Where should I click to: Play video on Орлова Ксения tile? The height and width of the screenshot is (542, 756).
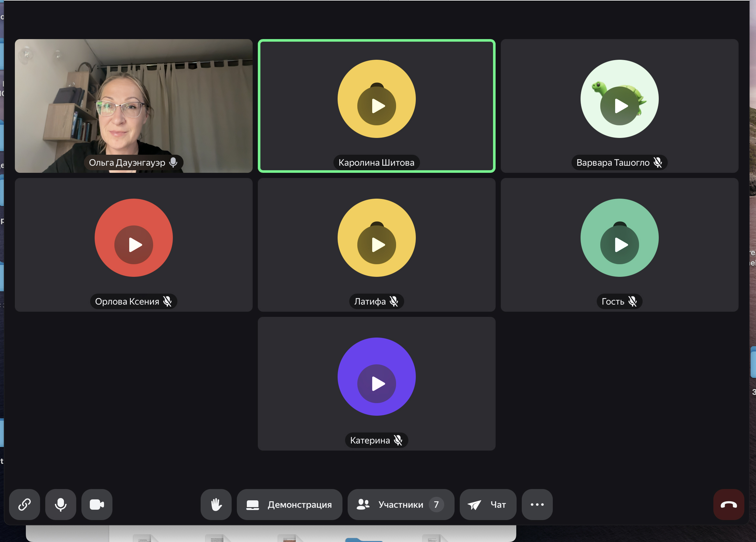click(134, 245)
